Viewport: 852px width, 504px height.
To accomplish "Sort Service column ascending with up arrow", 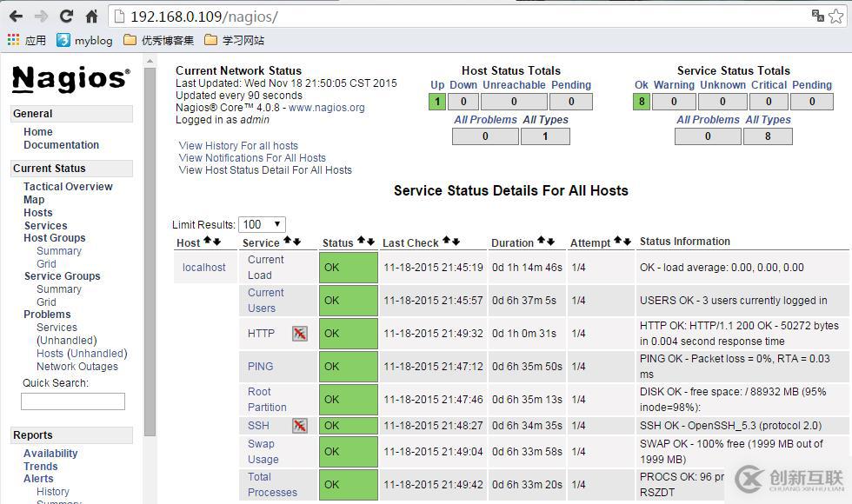I will [x=288, y=242].
